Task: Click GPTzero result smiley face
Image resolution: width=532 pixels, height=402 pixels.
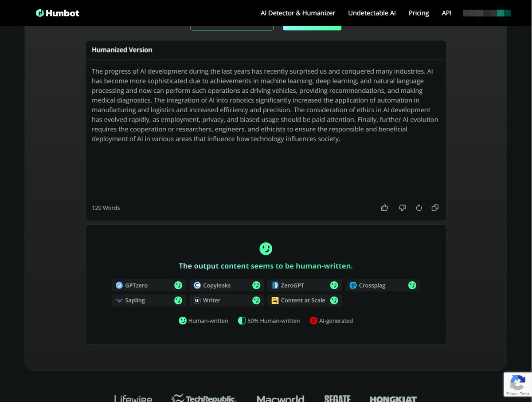Action: [x=178, y=285]
